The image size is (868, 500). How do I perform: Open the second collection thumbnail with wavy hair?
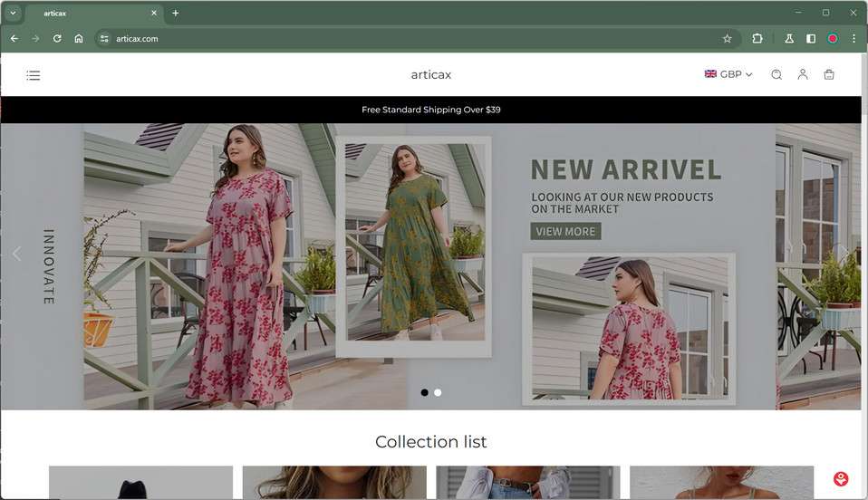334,482
